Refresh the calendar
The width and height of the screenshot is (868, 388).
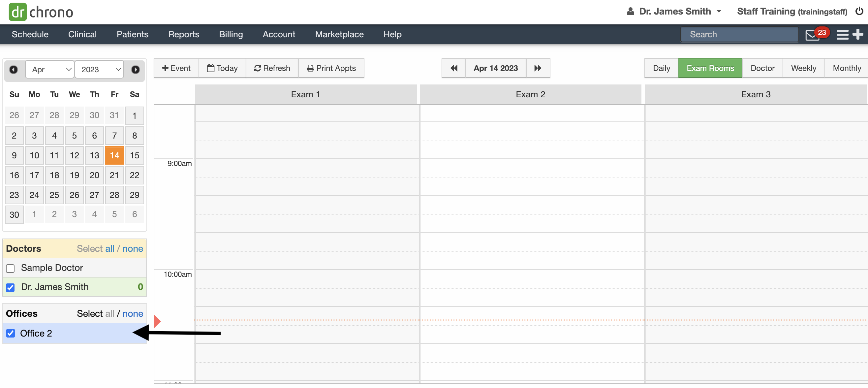pos(272,68)
